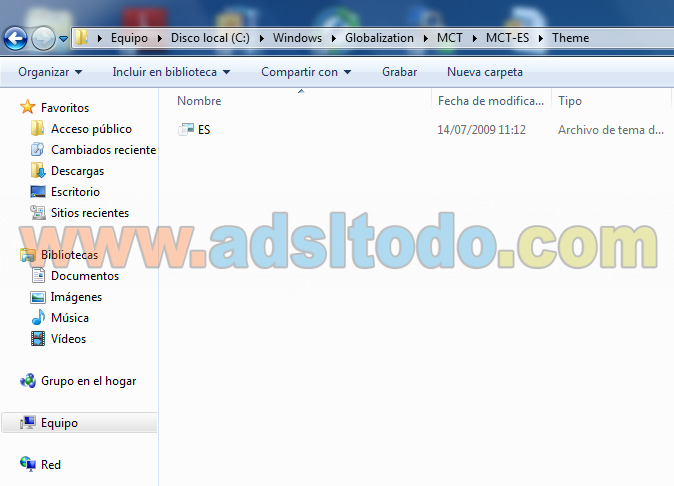Open Escritorio in favorites
The width and height of the screenshot is (674, 486).
coord(75,192)
